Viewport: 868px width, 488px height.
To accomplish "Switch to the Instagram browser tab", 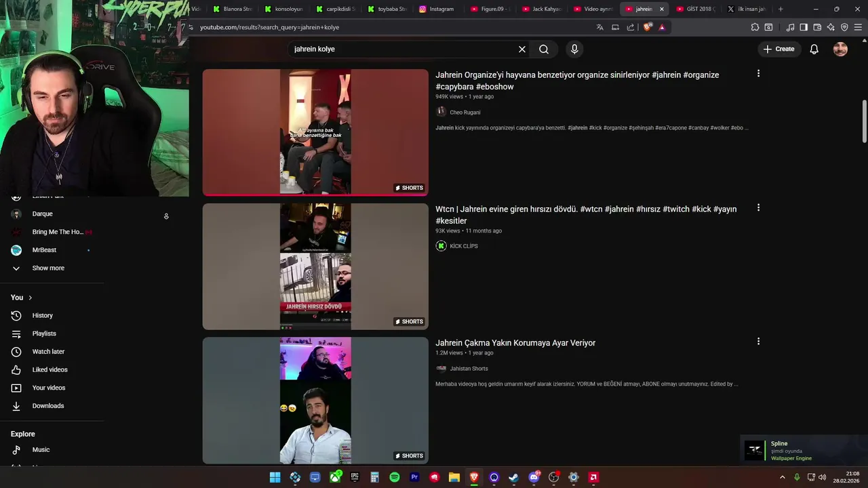I will 438,9.
